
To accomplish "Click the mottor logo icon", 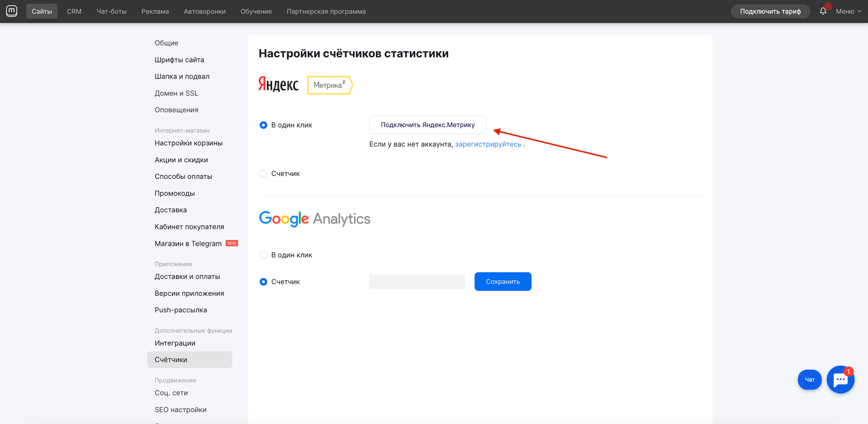I will tap(12, 11).
